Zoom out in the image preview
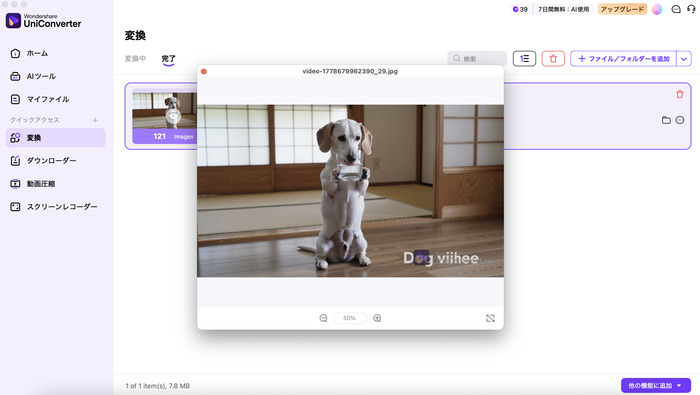 tap(323, 318)
